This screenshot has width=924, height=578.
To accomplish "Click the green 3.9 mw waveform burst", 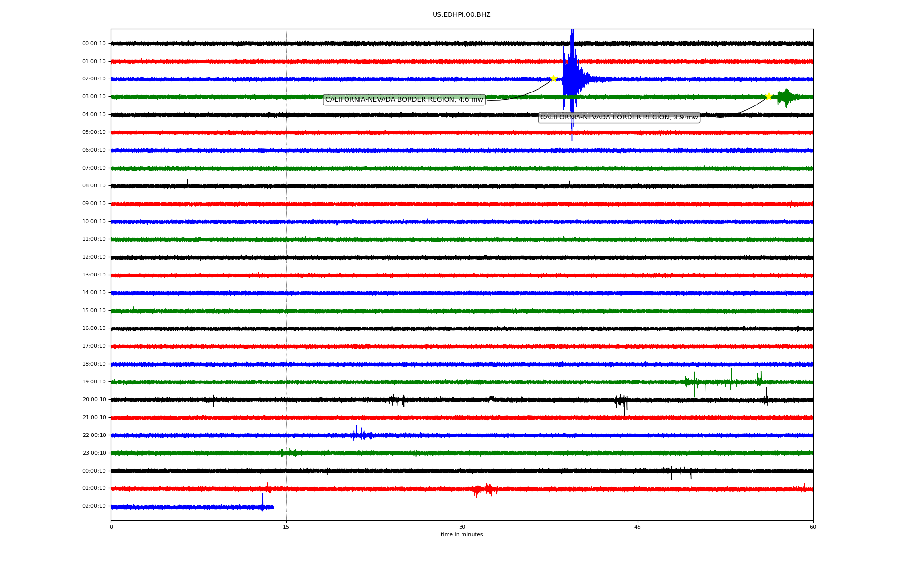I will pyautogui.click(x=786, y=97).
